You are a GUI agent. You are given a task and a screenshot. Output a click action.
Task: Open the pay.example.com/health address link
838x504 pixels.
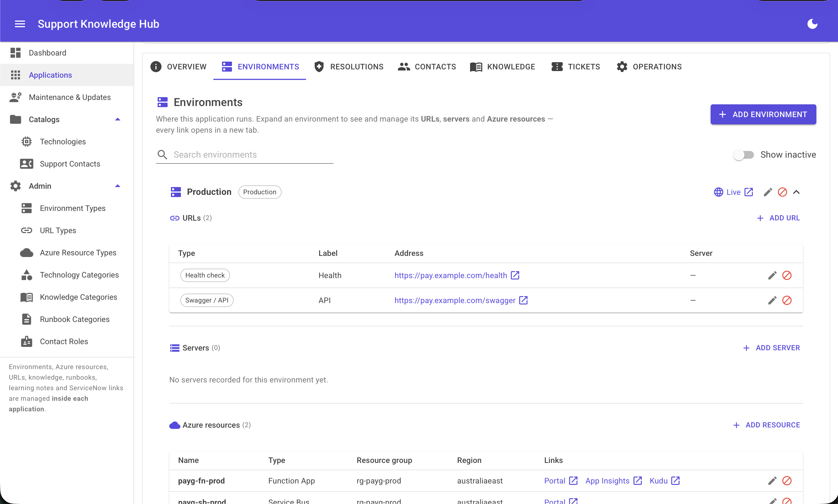tap(451, 275)
